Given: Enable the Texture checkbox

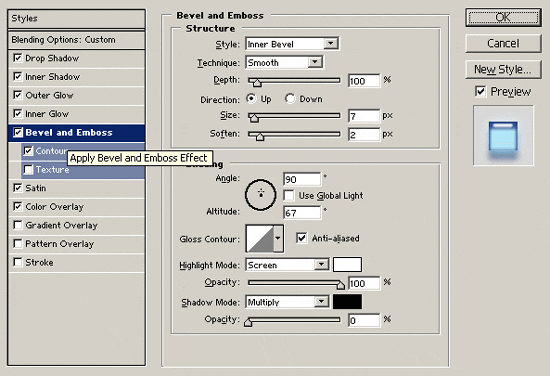Looking at the screenshot, I should (28, 169).
